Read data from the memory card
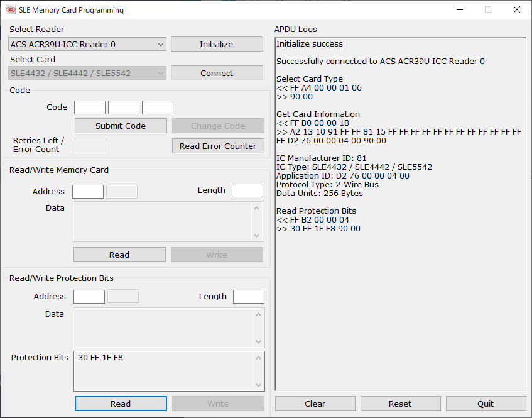 [x=119, y=255]
